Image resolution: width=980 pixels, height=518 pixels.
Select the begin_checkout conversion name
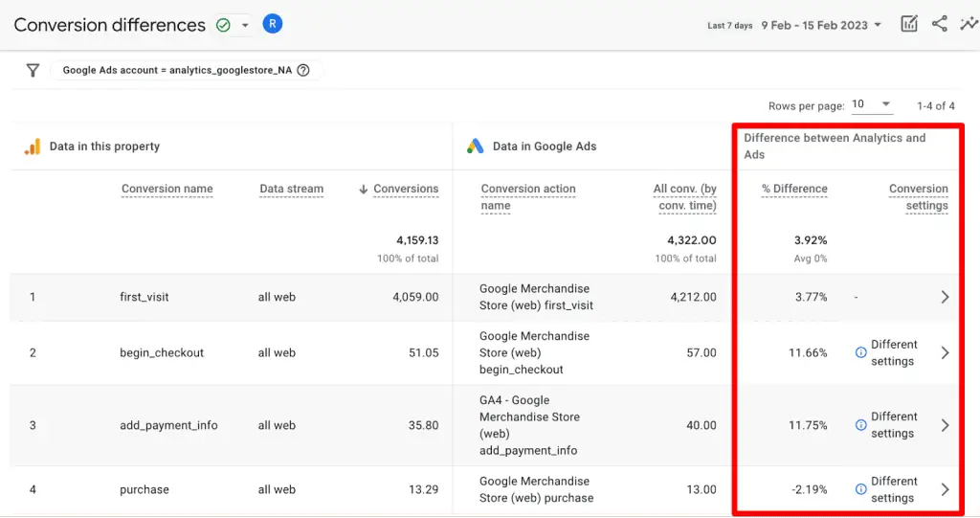[x=162, y=353]
